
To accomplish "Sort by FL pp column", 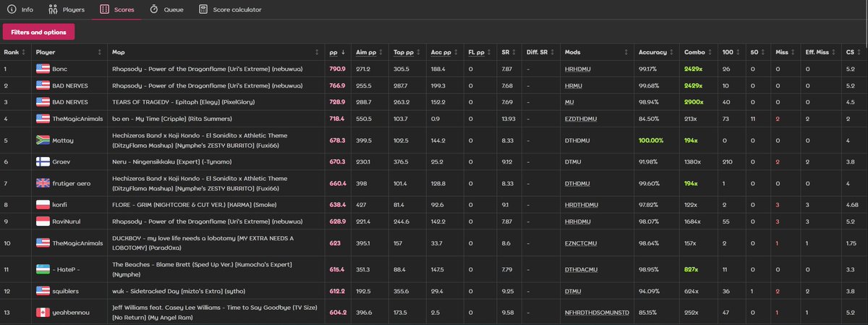I will (481, 52).
